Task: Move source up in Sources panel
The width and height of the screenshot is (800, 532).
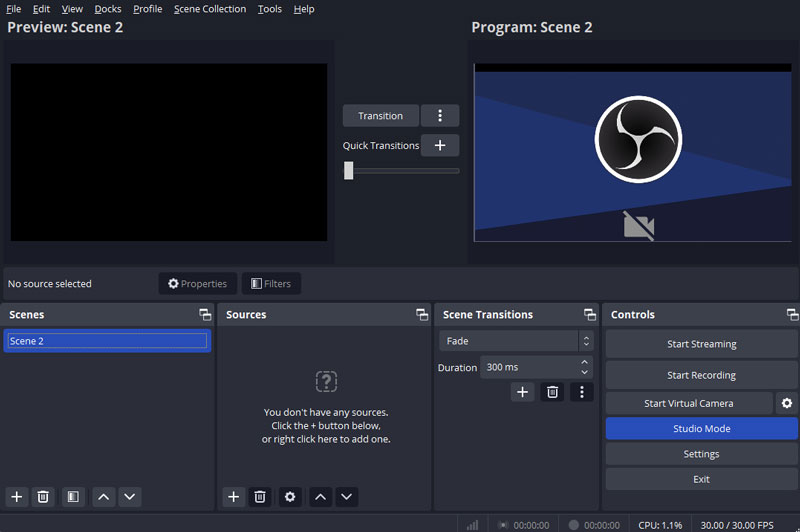Action: point(320,496)
